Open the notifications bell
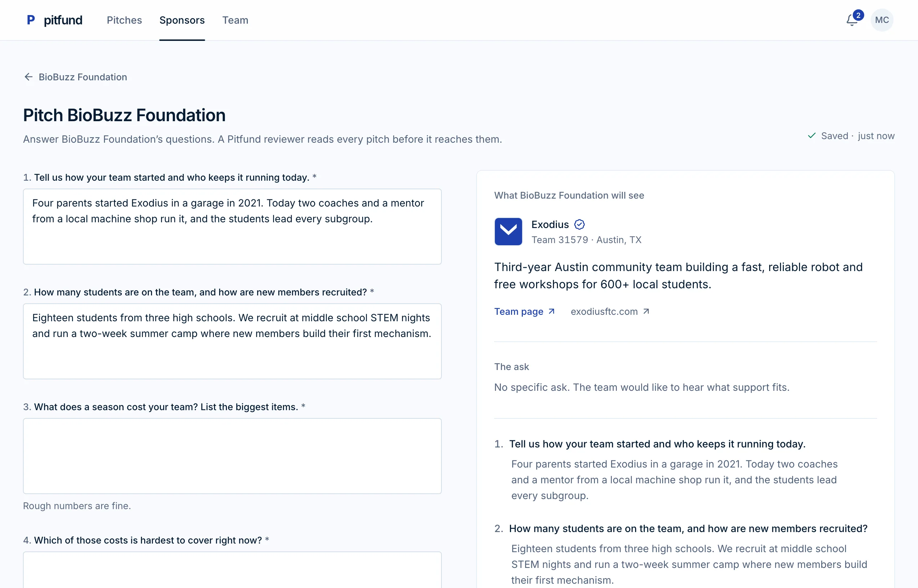The width and height of the screenshot is (918, 588). point(852,20)
